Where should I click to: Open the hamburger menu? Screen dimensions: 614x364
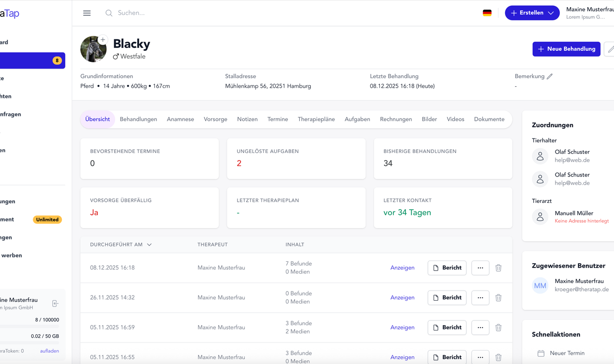[87, 13]
